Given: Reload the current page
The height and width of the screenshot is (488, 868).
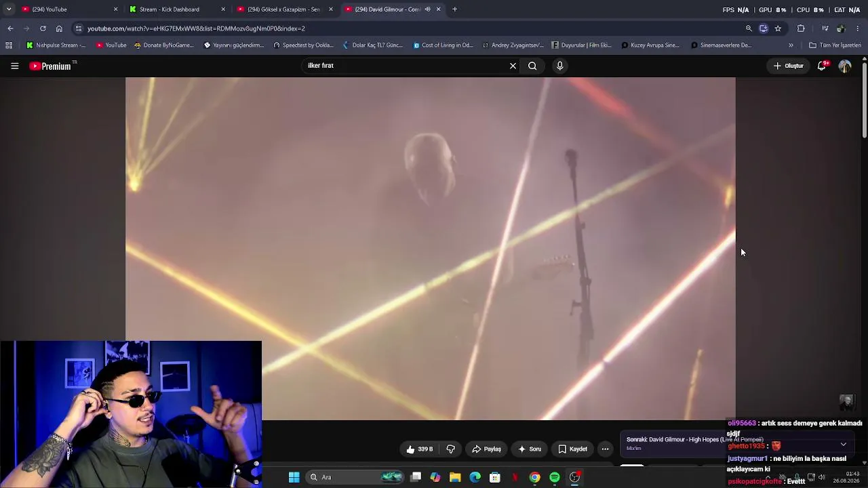Looking at the screenshot, I should point(43,28).
